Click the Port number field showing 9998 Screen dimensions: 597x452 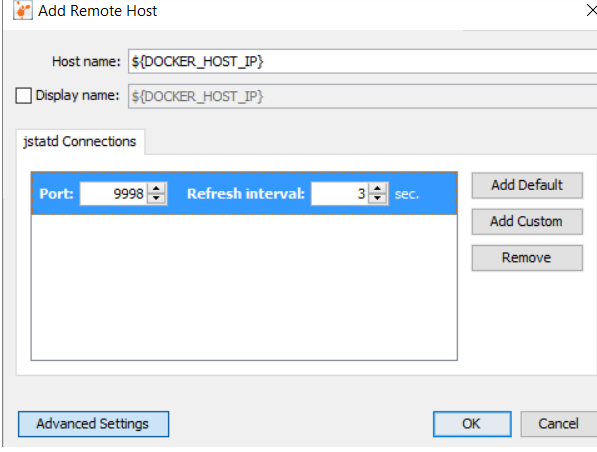pyautogui.click(x=113, y=194)
